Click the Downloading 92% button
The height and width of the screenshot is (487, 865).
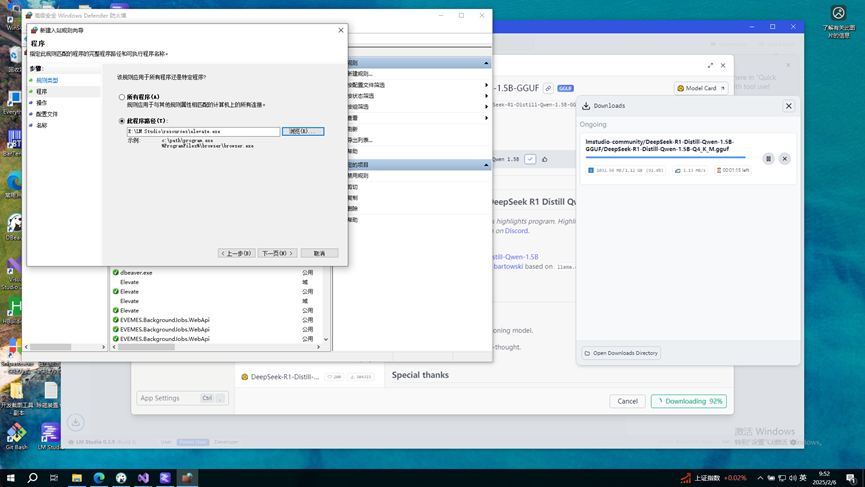click(x=688, y=402)
